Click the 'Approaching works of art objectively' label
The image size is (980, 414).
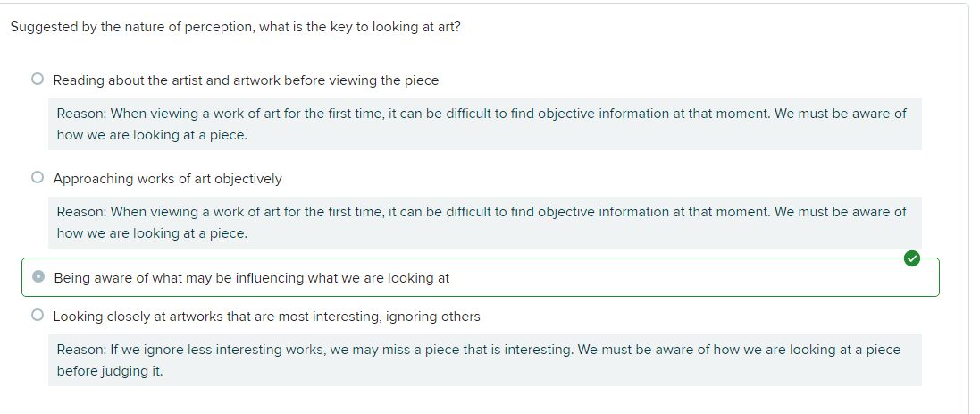coord(167,179)
